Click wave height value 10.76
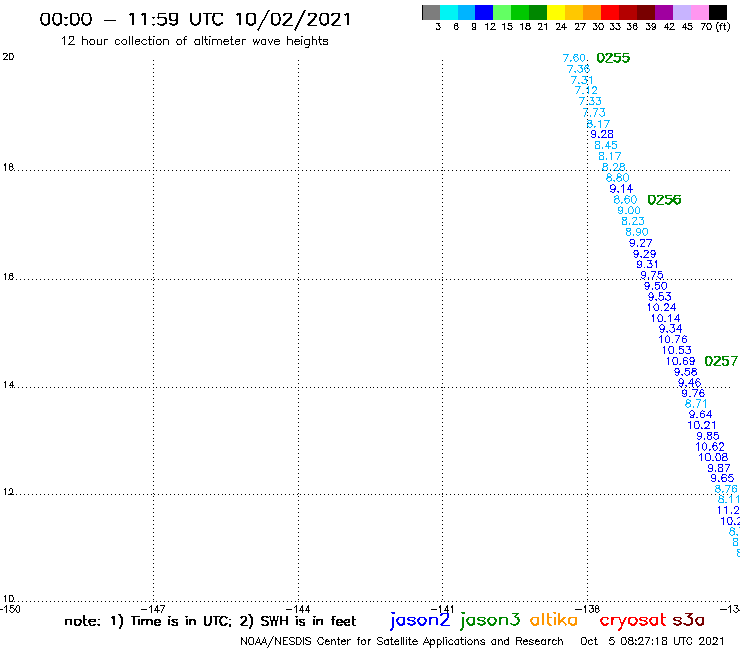The image size is (740, 650). [x=673, y=339]
